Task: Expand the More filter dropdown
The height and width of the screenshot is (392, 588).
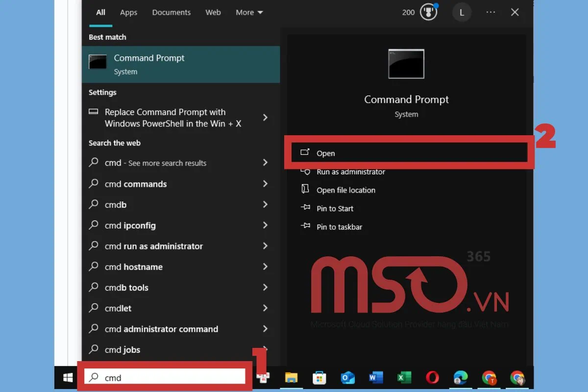Action: click(x=249, y=12)
